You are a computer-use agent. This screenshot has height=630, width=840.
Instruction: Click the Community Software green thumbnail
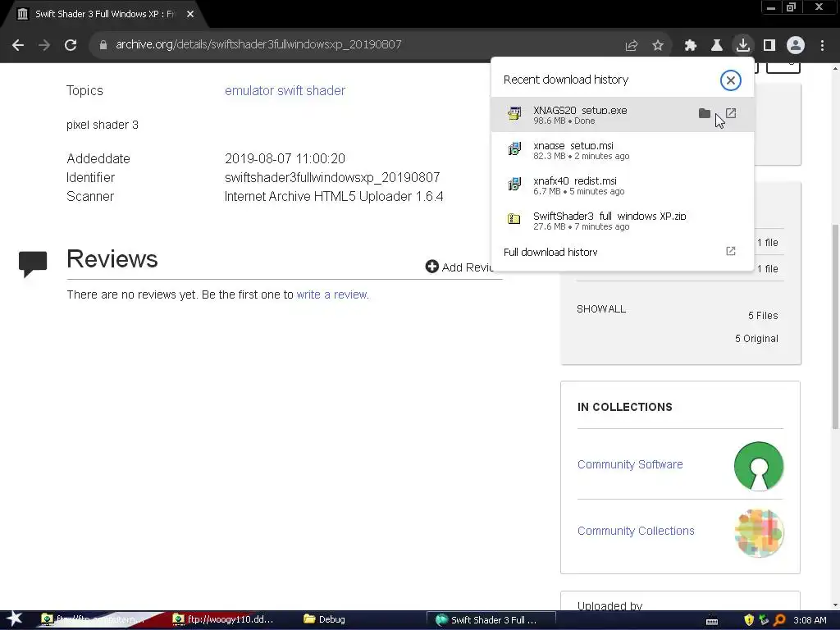coord(759,466)
